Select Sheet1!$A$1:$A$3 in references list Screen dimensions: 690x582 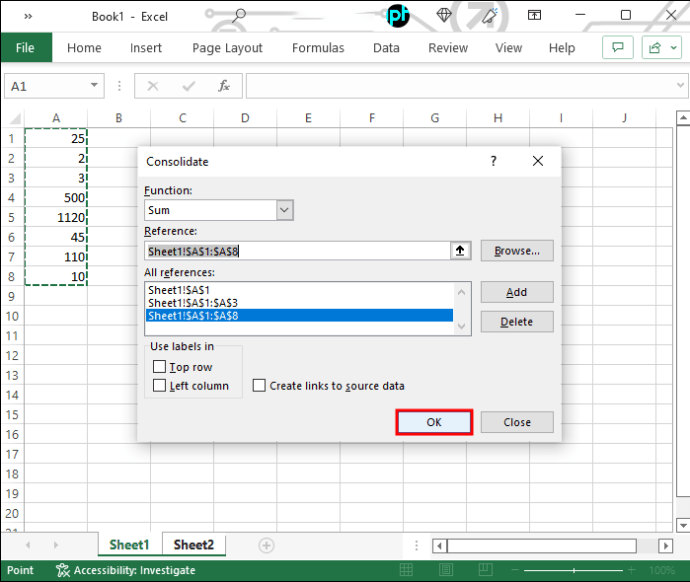(x=299, y=303)
